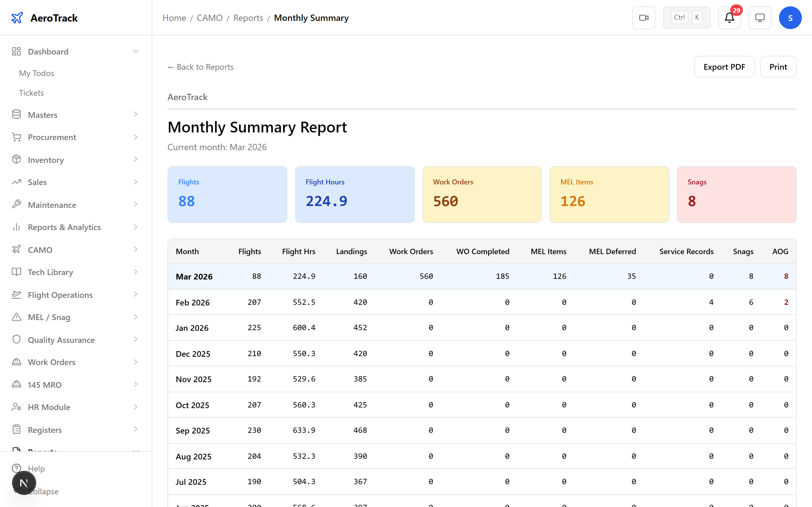Open Tickets sidebar item
This screenshot has height=507, width=812.
coord(31,93)
